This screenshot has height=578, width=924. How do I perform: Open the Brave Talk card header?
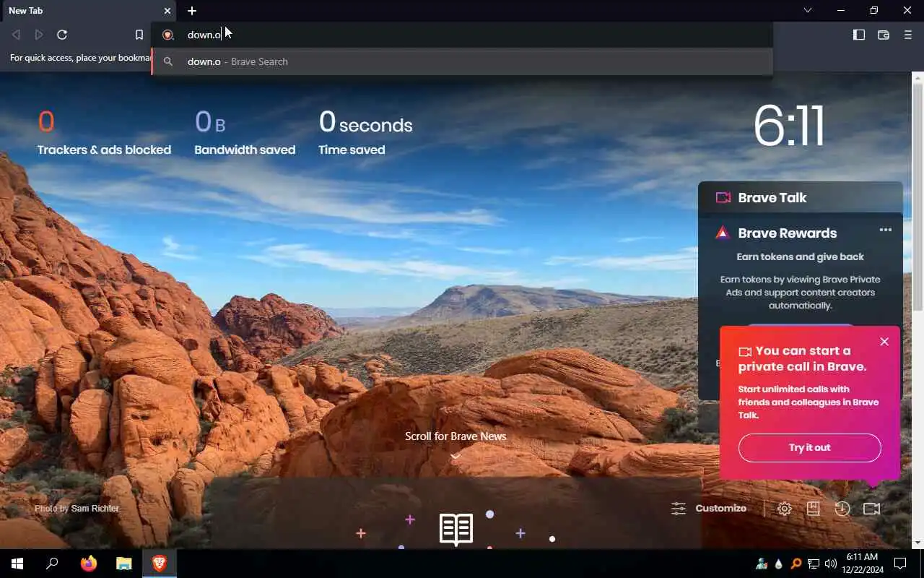(x=801, y=197)
